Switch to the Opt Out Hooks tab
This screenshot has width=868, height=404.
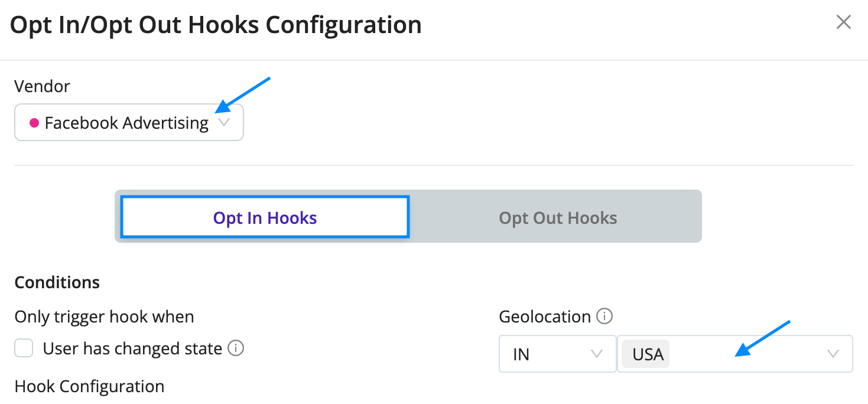pyautogui.click(x=558, y=217)
